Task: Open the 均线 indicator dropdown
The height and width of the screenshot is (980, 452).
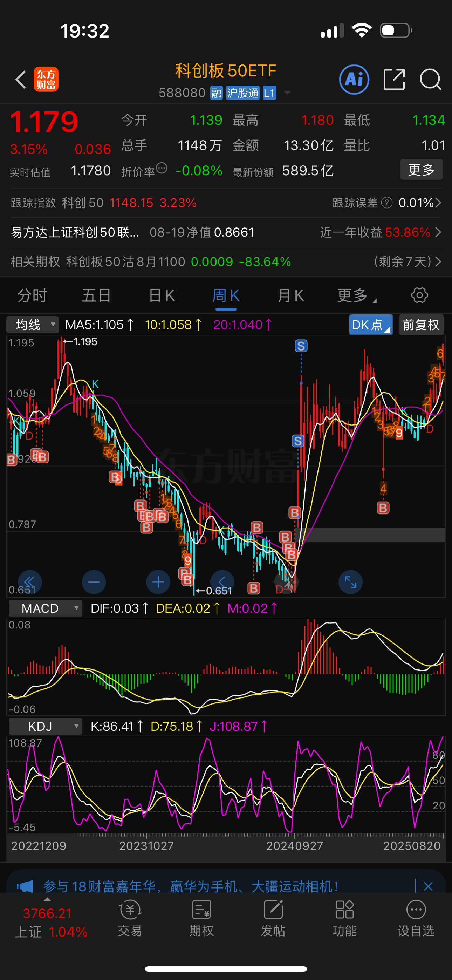Action: 33,325
